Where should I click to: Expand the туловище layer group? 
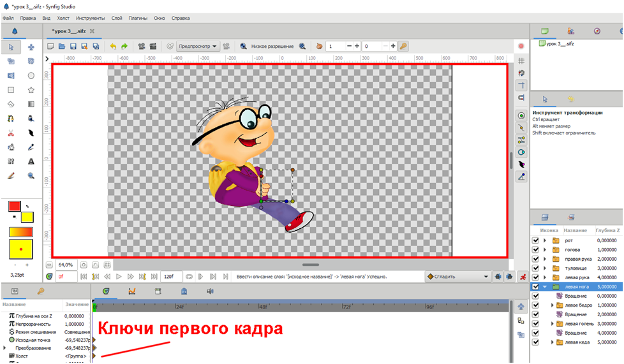pyautogui.click(x=545, y=268)
